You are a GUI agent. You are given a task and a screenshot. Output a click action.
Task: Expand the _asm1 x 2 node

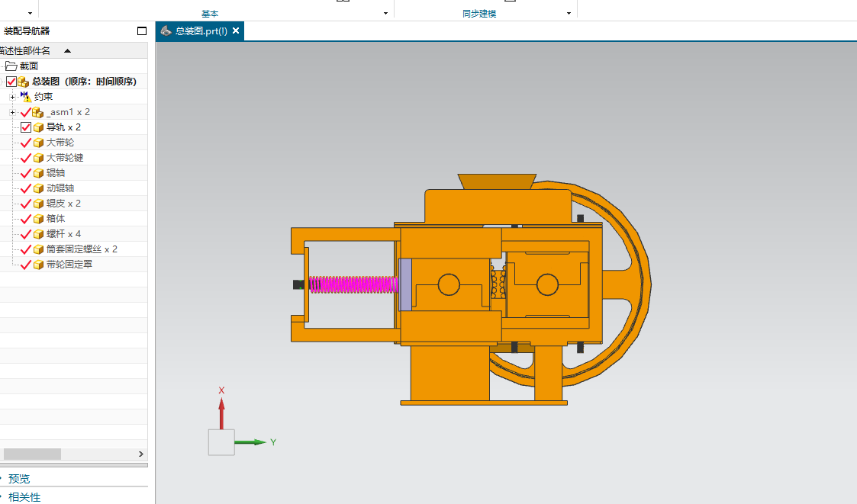pos(12,113)
